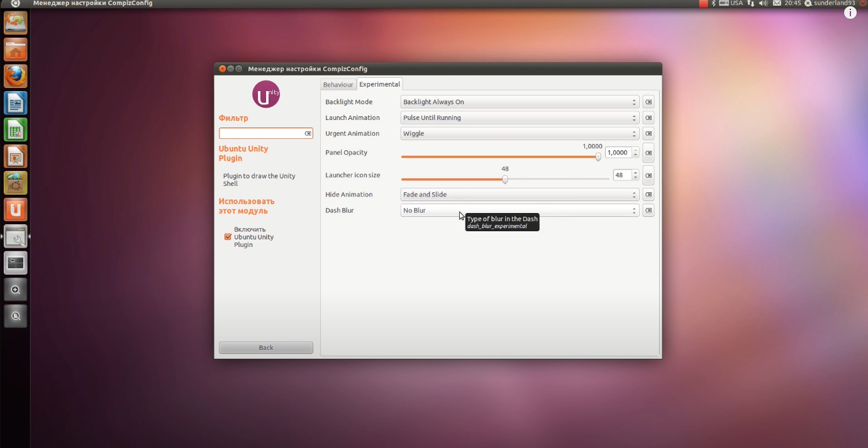Open the Backlight Mode dropdown
868x448 pixels.
[x=520, y=102]
